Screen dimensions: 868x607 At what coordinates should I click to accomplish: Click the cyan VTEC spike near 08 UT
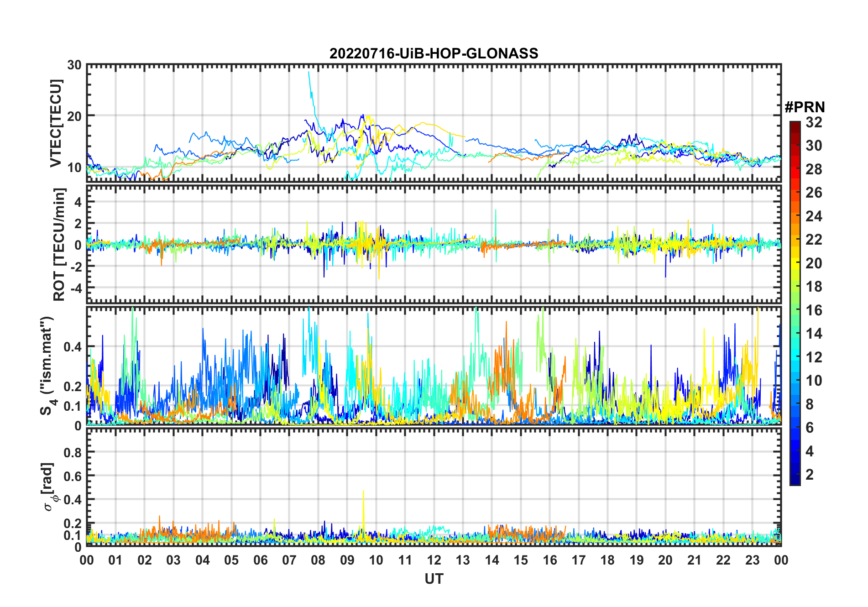(310, 91)
